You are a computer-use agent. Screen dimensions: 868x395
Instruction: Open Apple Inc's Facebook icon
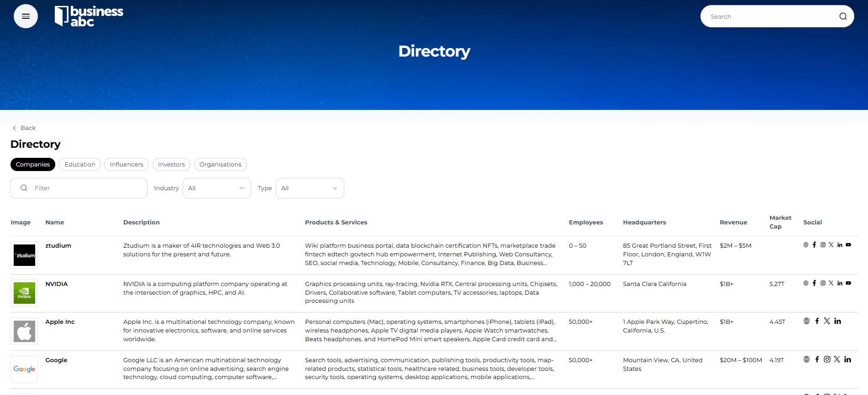pos(817,321)
